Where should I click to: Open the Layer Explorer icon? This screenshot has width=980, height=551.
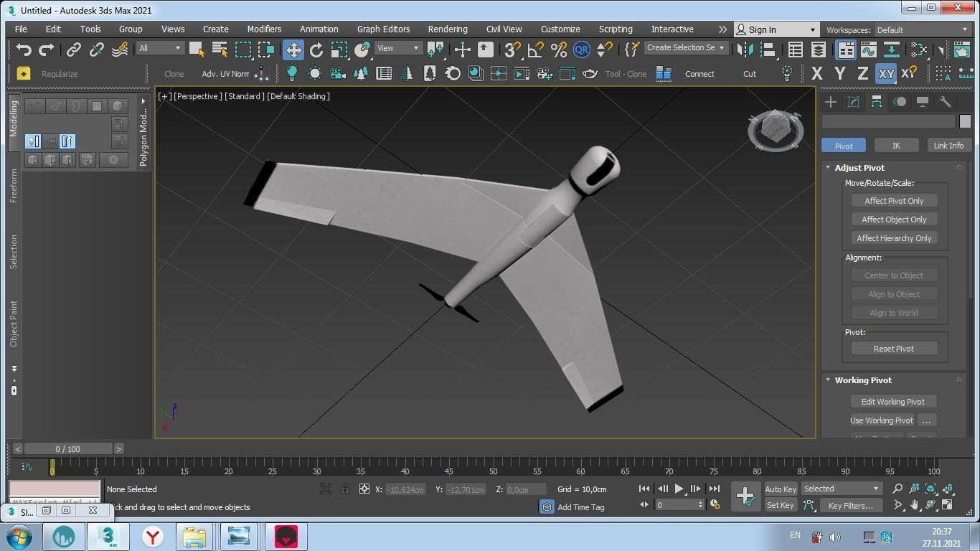tap(818, 50)
